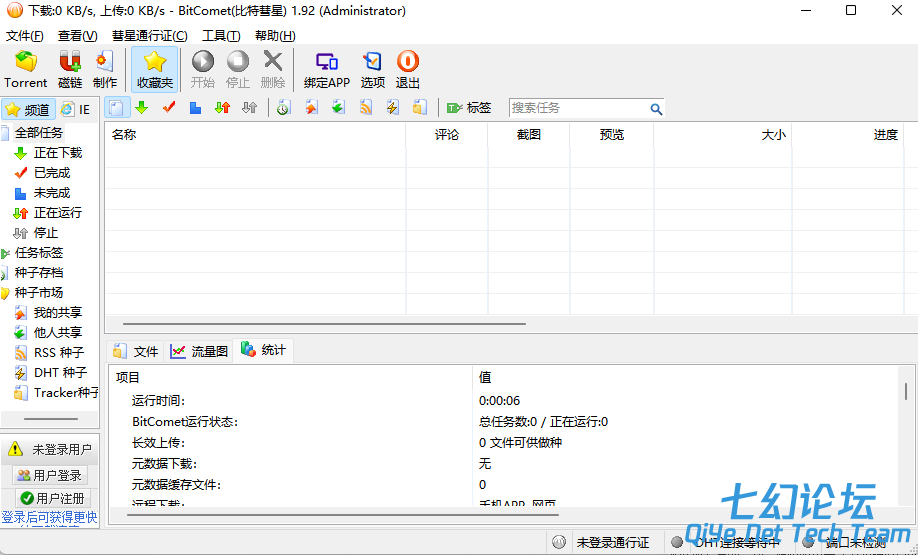The image size is (918, 555).
Task: Sort by Name (名称) column header
Action: [x=255, y=135]
